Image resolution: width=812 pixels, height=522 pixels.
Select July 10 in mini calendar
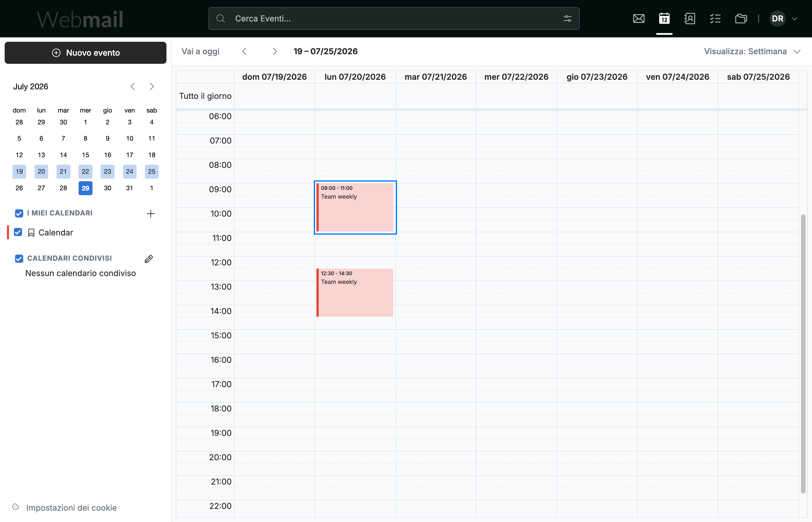coord(129,138)
